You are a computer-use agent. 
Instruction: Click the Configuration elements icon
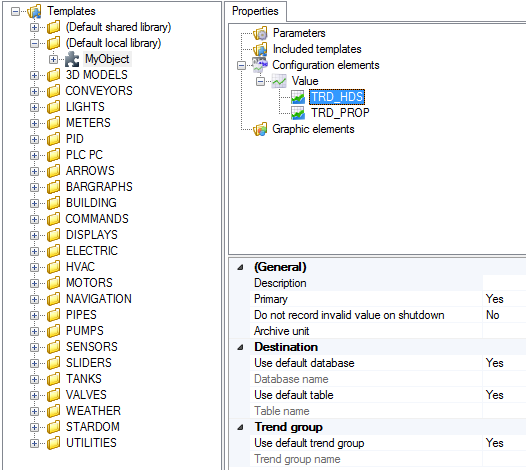pos(260,65)
